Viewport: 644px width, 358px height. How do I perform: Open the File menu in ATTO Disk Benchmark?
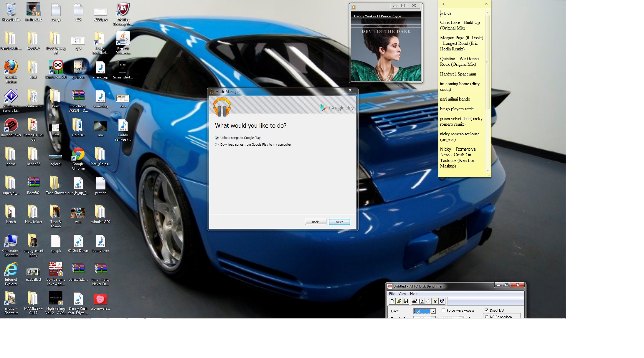(392, 294)
